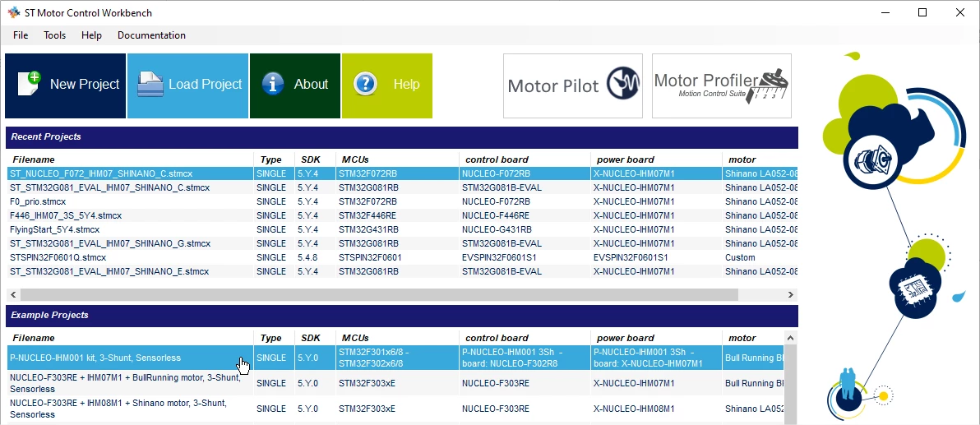Select FlyingStart_5Y4.stmcx recent project
980x425 pixels.
click(x=403, y=229)
